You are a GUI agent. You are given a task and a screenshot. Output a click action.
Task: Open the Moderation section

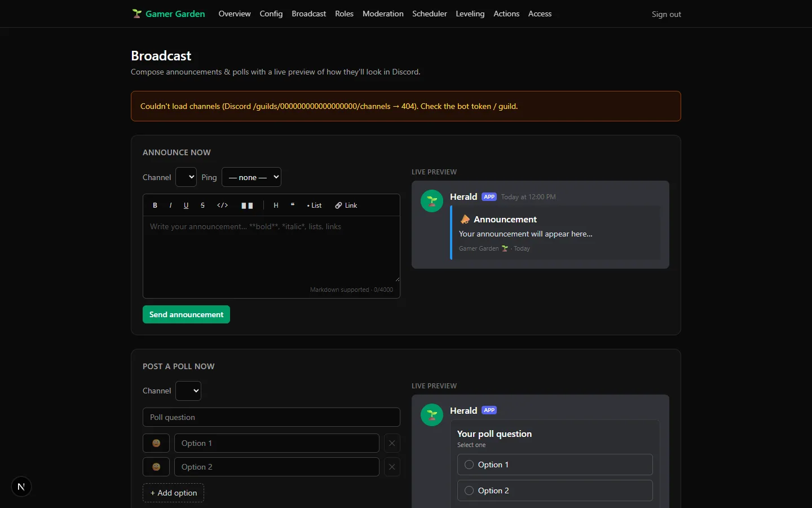pyautogui.click(x=383, y=14)
